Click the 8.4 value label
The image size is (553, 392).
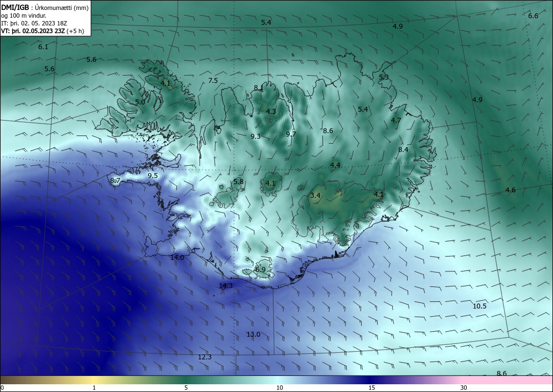pyautogui.click(x=403, y=150)
